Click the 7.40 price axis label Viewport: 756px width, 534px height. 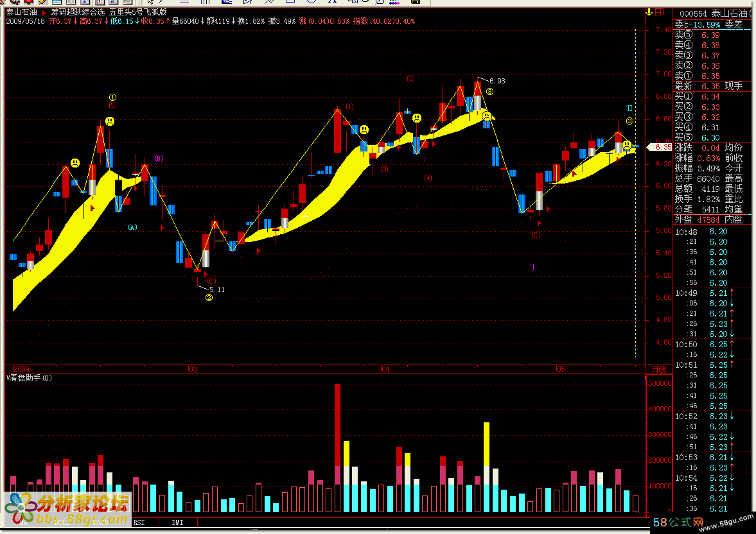pos(664,30)
